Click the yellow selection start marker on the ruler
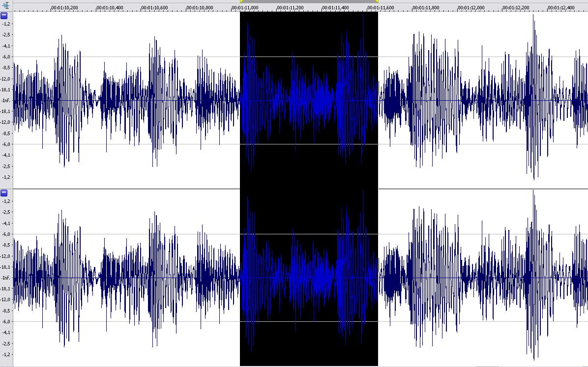This screenshot has height=367, width=588. (x=241, y=1)
